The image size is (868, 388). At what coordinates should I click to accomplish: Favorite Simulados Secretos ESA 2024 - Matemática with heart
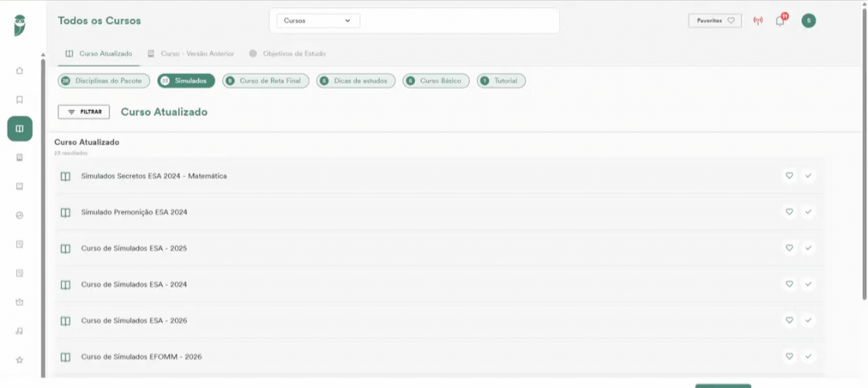(789, 176)
